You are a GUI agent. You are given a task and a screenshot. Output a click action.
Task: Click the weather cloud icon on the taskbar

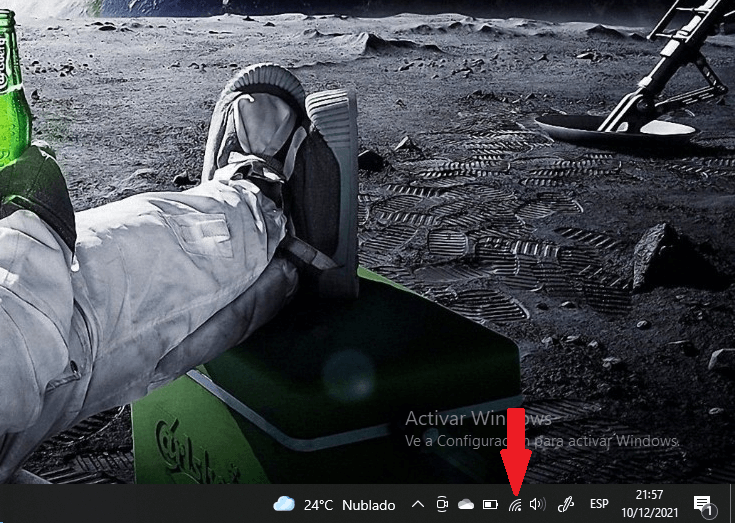[284, 505]
